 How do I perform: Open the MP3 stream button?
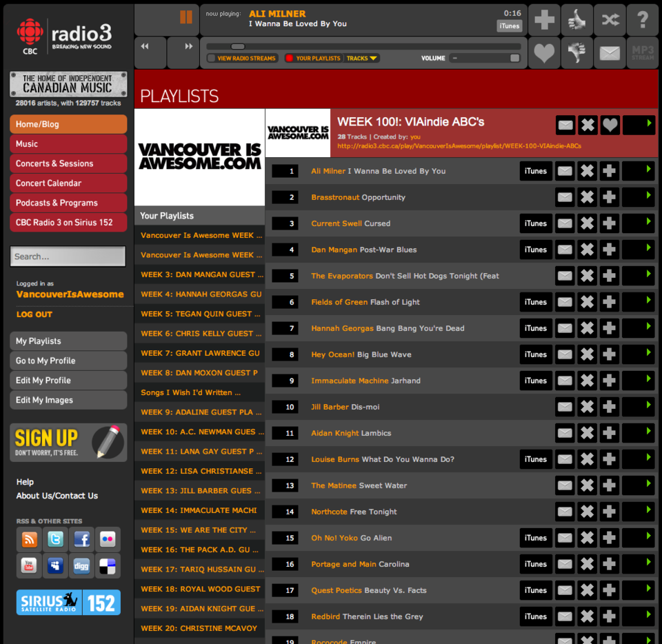643,53
